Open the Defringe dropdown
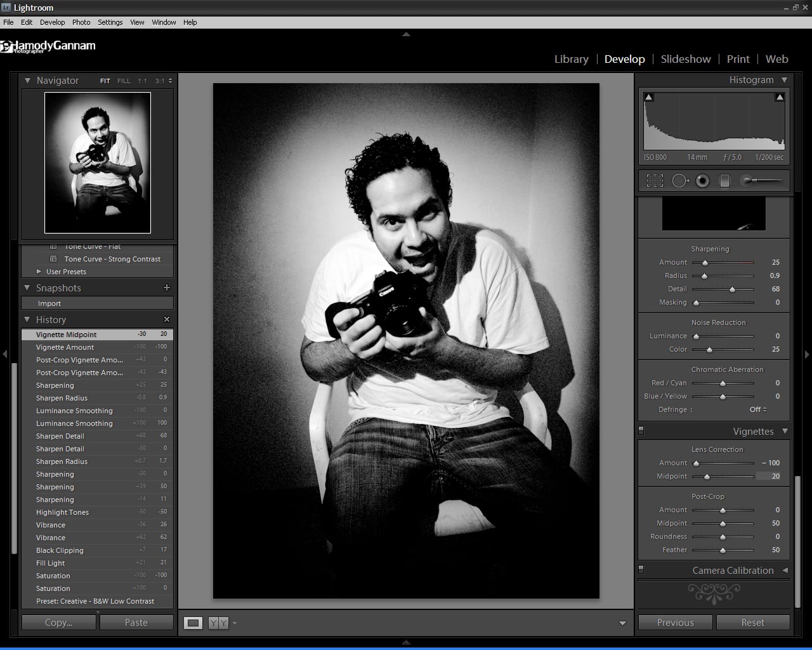This screenshot has height=650, width=812. click(757, 409)
